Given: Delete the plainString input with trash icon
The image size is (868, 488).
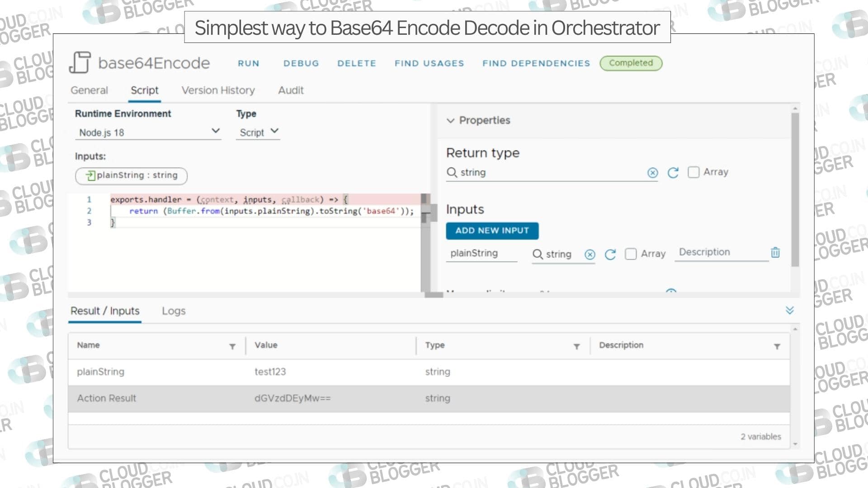Looking at the screenshot, I should click(x=775, y=253).
